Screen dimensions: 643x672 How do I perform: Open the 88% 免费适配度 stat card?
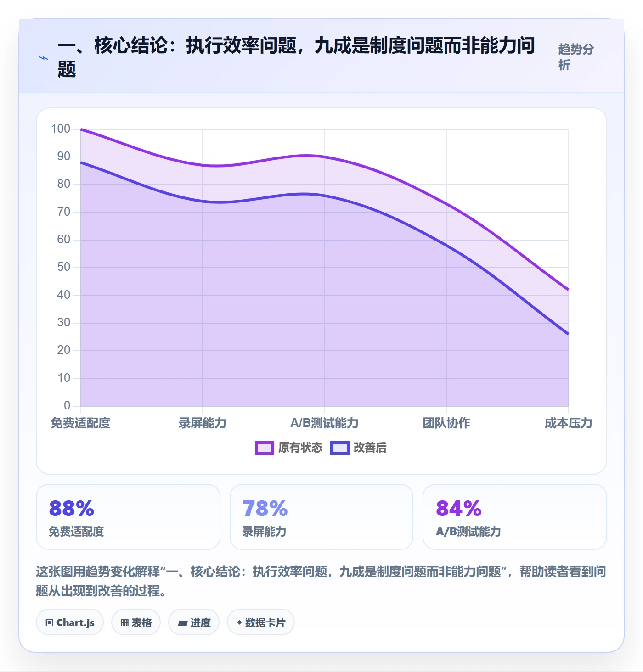coord(128,517)
